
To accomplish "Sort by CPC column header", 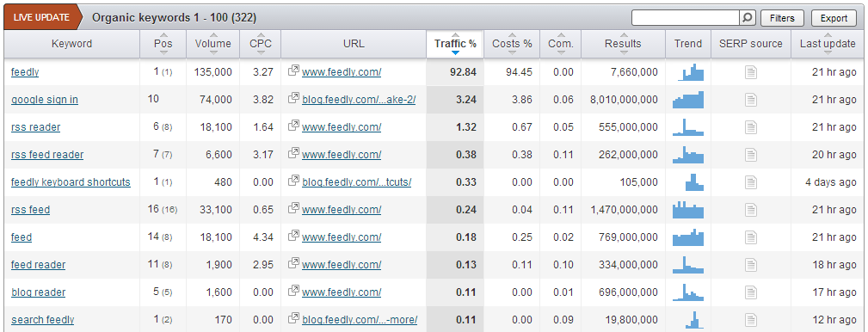I will (x=260, y=44).
